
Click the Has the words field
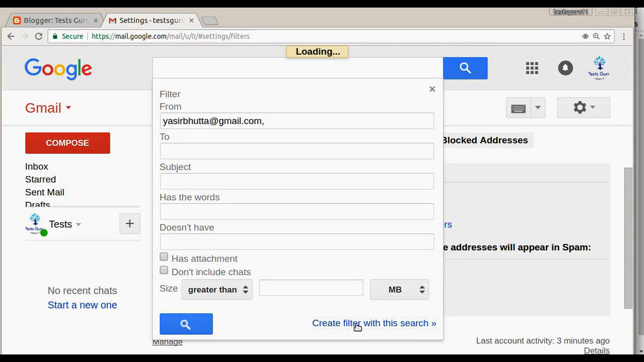click(x=297, y=212)
